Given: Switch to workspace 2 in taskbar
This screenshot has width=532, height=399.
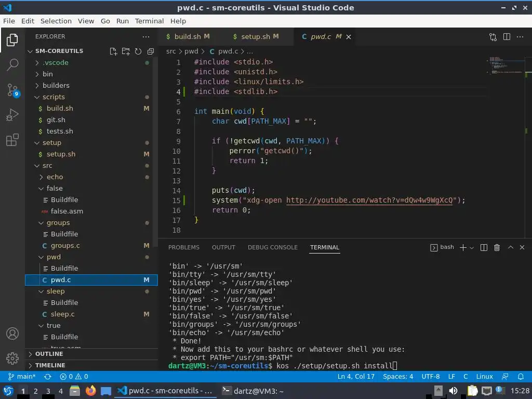Looking at the screenshot, I should tap(35, 391).
